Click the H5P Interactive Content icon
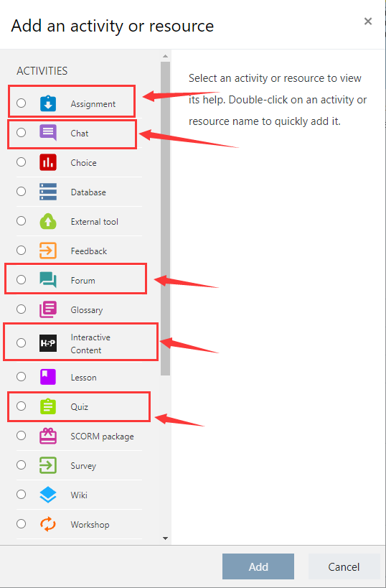The height and width of the screenshot is (588, 386). (x=48, y=343)
